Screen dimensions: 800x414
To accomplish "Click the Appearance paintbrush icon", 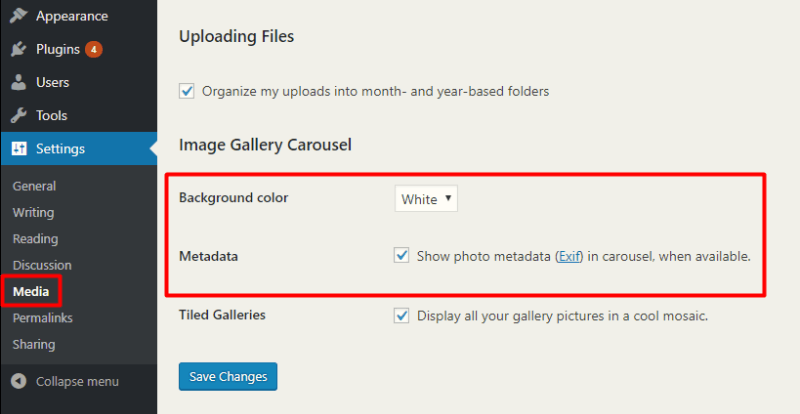I will [19, 15].
